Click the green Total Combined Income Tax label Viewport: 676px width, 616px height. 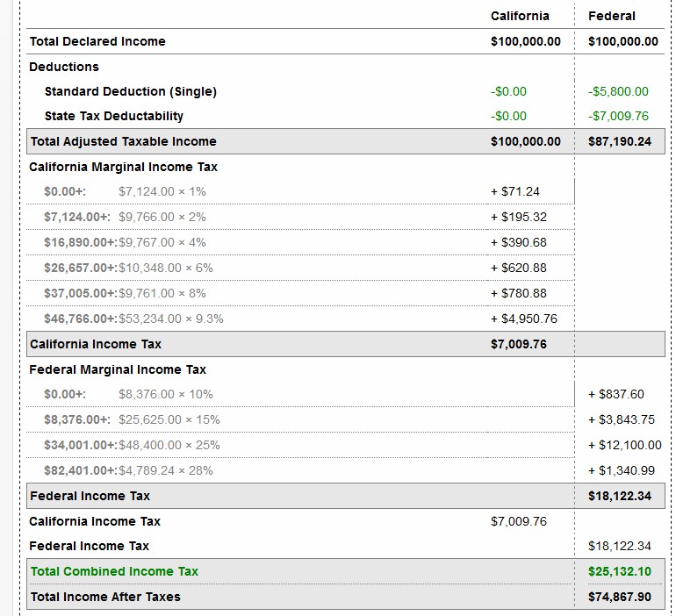tap(114, 571)
